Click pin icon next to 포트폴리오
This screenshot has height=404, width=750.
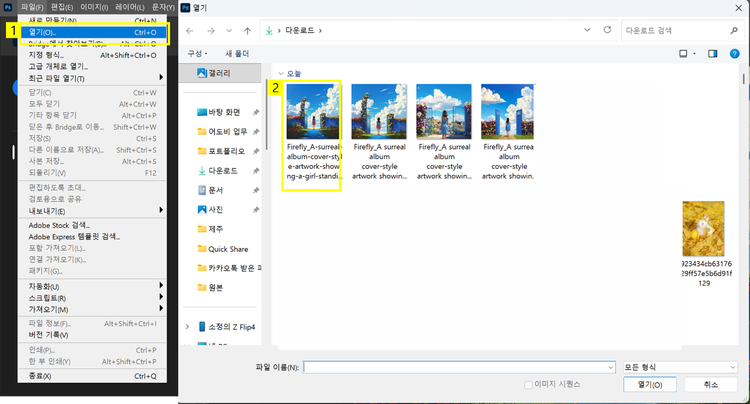pyautogui.click(x=256, y=151)
